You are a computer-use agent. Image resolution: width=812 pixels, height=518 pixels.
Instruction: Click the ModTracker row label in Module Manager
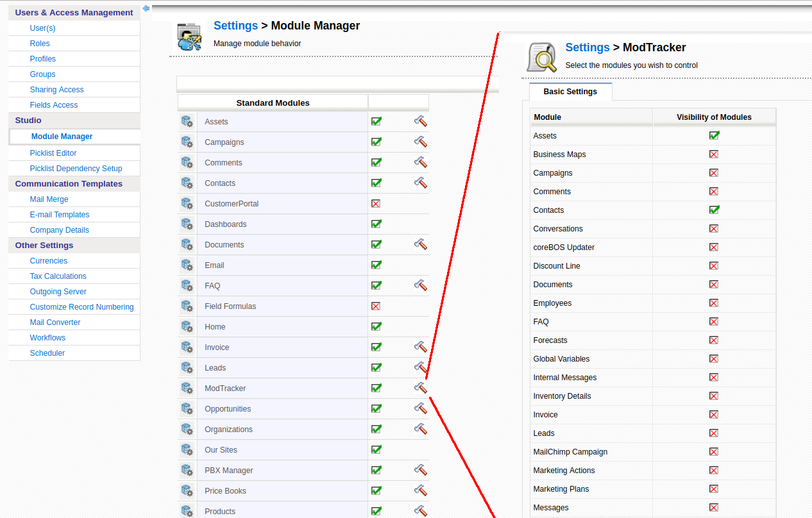(x=225, y=388)
